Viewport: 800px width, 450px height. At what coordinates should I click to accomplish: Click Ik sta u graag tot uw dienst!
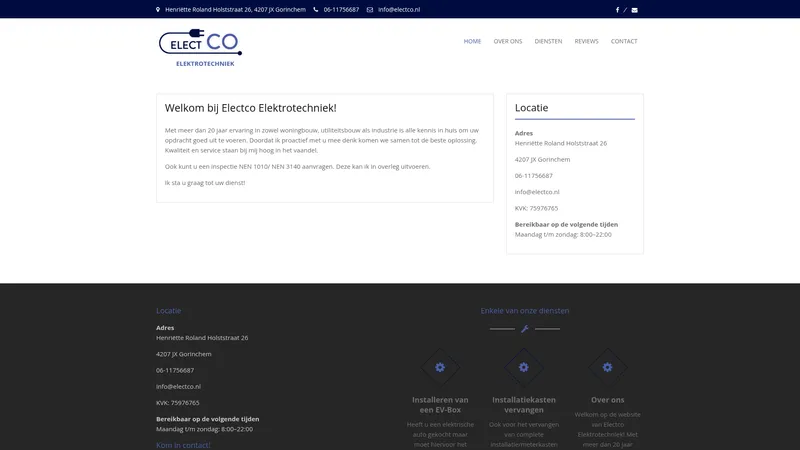[x=205, y=183]
